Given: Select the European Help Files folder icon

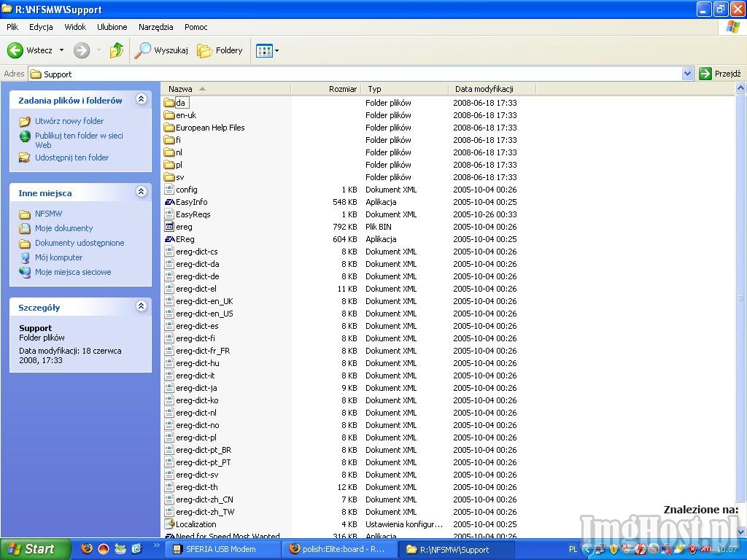Looking at the screenshot, I should coord(169,127).
